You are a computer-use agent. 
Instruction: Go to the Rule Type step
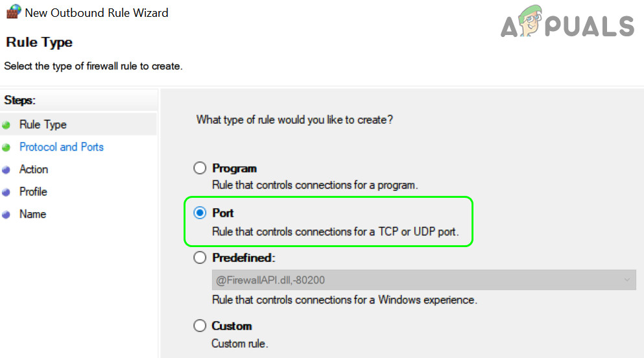coord(43,125)
